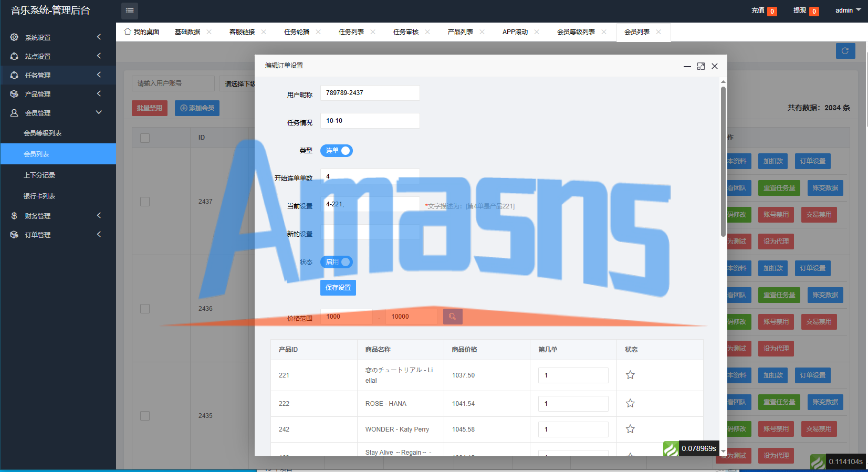868x472 pixels.
Task: Click the first 重置任务量 green button
Action: [x=779, y=188]
